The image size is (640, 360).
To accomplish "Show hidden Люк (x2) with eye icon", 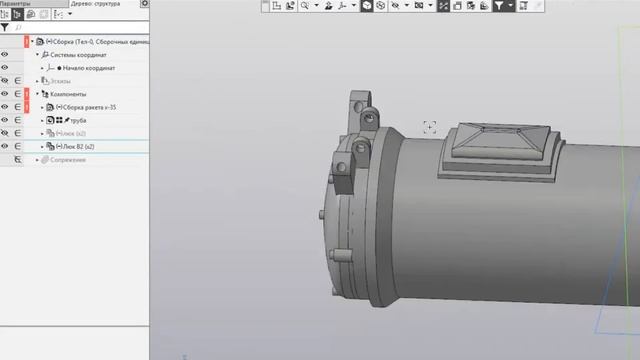I will tap(4, 133).
